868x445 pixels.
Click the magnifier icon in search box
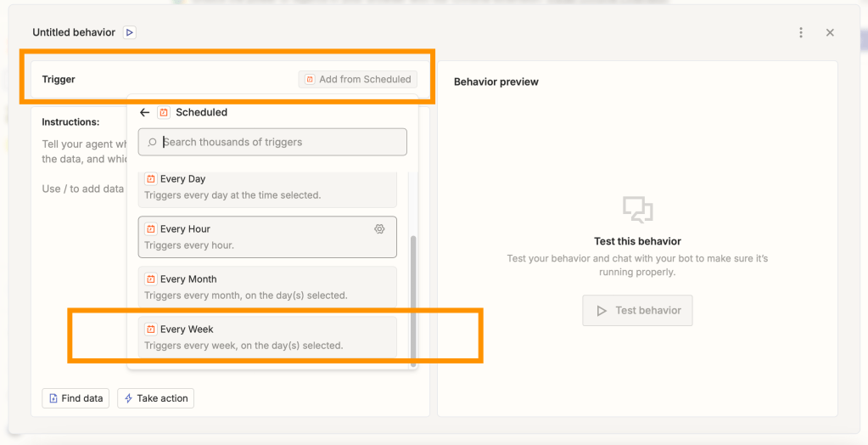pos(152,143)
